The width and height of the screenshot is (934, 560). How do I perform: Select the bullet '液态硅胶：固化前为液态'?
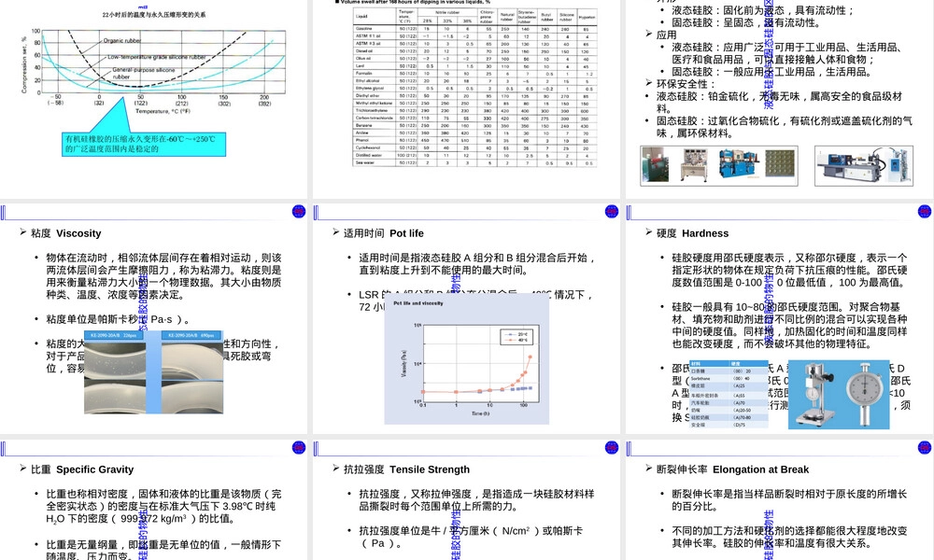[763, 10]
